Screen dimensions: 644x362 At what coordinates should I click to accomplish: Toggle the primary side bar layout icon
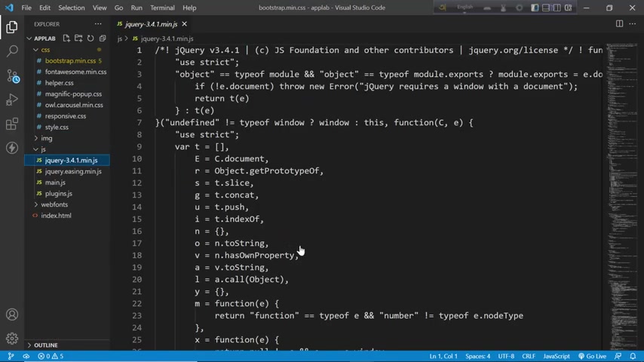(535, 8)
